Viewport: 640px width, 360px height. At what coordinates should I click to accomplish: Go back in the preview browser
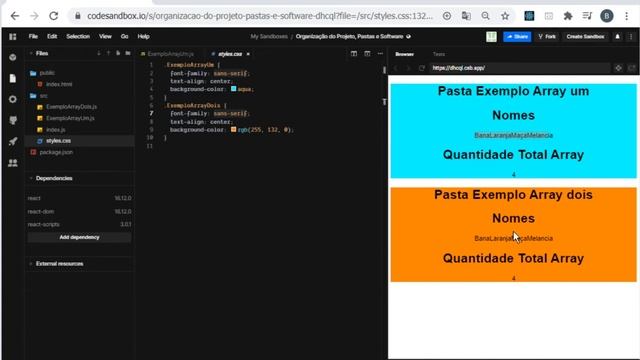[396, 68]
